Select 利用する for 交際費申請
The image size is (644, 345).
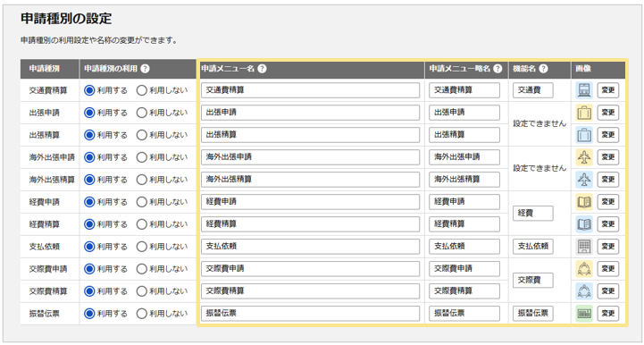point(89,269)
